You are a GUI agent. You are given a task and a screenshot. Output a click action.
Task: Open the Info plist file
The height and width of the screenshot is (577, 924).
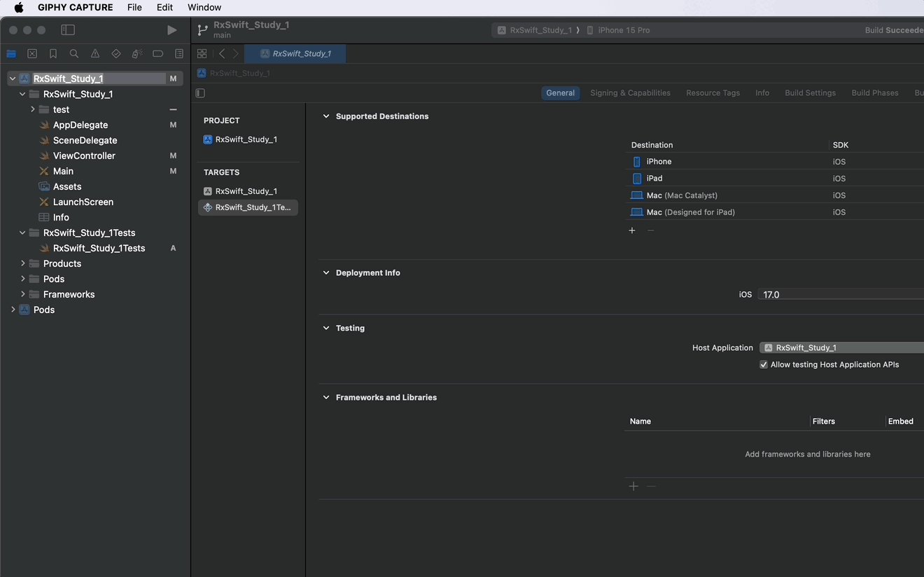[61, 217]
